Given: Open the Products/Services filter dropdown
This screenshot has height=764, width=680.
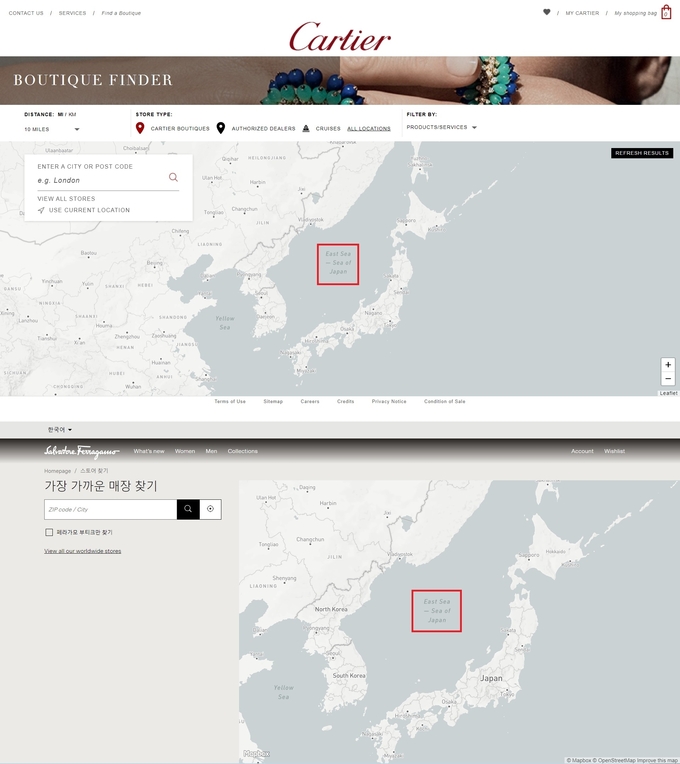Looking at the screenshot, I should point(441,127).
